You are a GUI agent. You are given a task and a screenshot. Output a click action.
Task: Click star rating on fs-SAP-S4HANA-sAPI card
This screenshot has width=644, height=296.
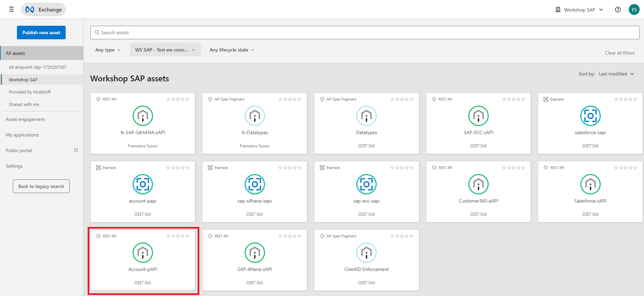coord(178,99)
